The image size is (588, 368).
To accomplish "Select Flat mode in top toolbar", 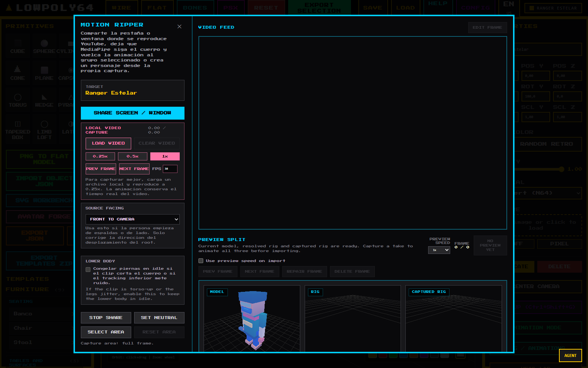I will (157, 8).
